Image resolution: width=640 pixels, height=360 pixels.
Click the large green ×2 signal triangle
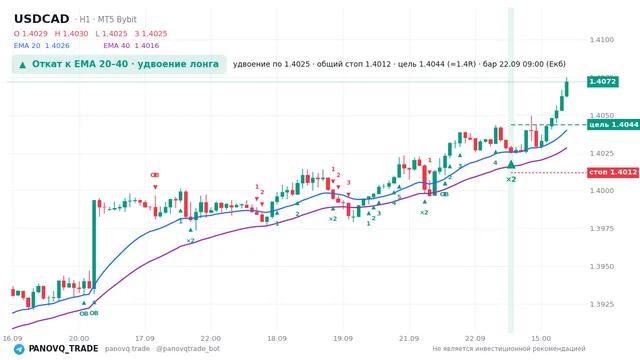(511, 164)
